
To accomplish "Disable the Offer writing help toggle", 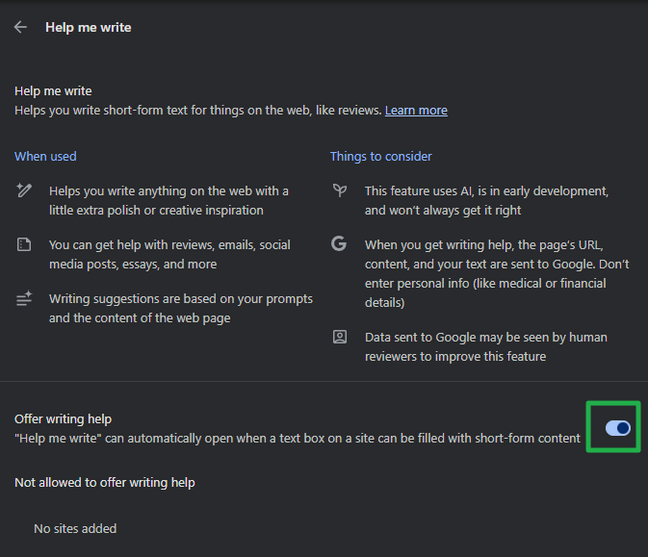I will pyautogui.click(x=617, y=428).
